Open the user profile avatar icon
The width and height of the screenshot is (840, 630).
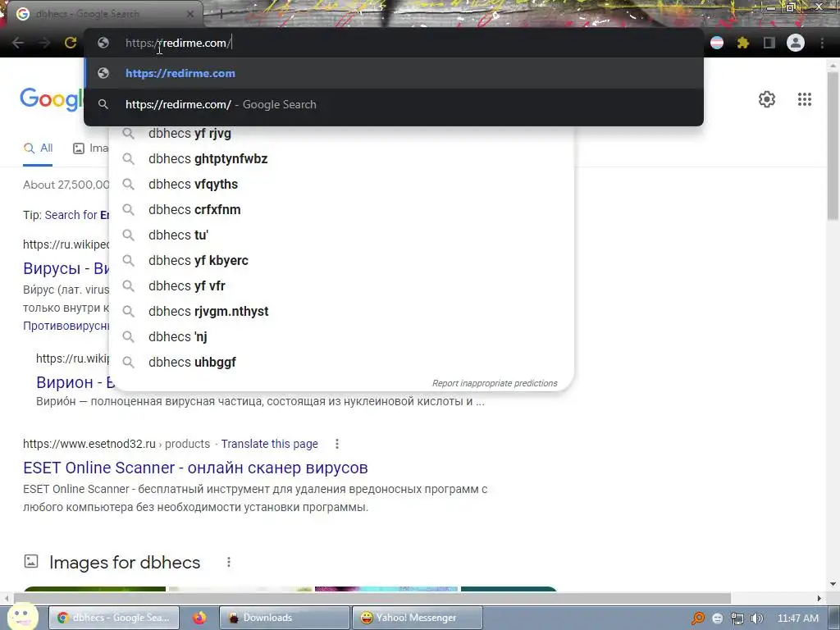pos(796,43)
